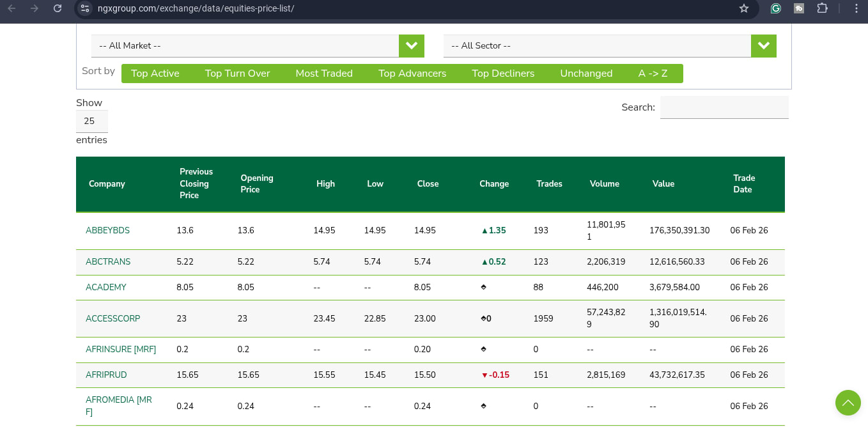Open the ACCESSCORP company link
The height and width of the screenshot is (427, 868).
(112, 318)
